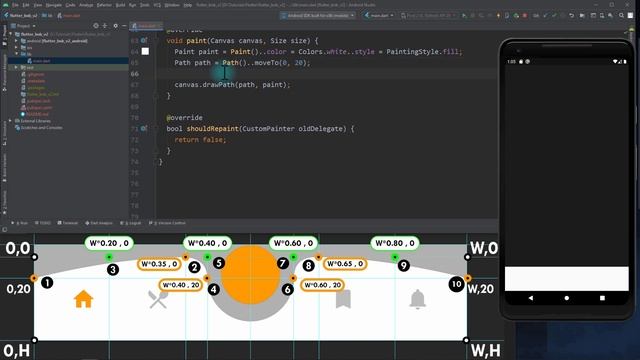Click the fold marker at line 68

pos(156,96)
